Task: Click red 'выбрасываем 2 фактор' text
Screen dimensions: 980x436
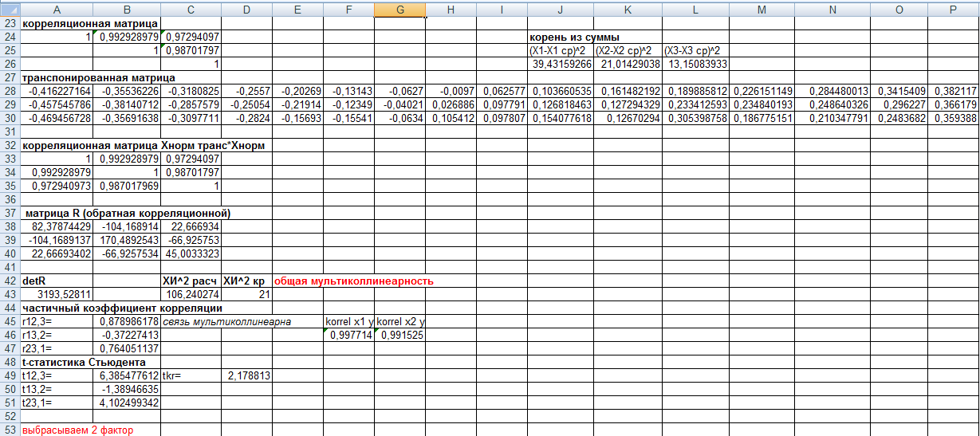Action: (79, 430)
